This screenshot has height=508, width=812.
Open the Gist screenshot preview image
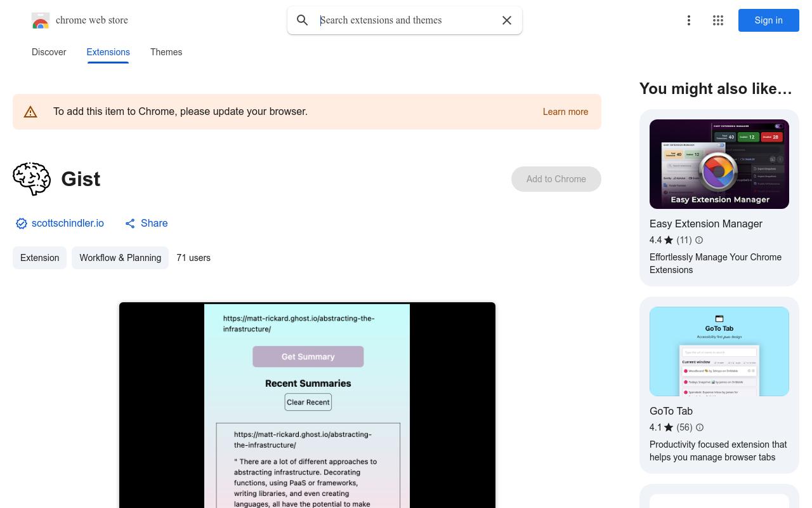(x=307, y=405)
